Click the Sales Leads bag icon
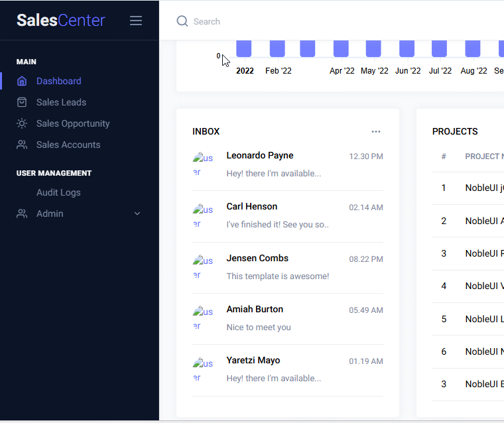This screenshot has height=423, width=504. pos(22,102)
